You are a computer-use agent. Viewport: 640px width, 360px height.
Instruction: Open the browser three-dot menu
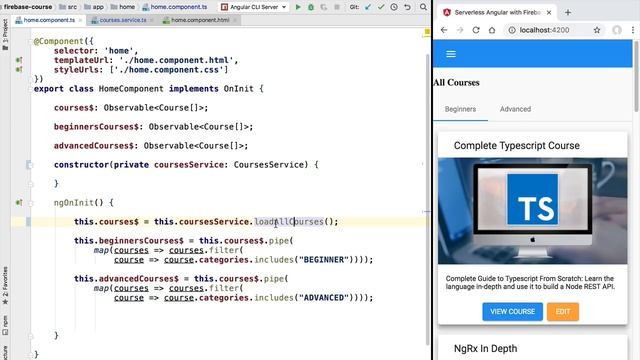(x=633, y=30)
